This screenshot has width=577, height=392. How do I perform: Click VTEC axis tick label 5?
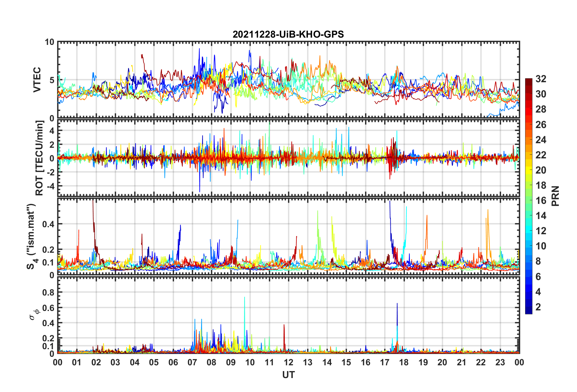[x=52, y=80]
